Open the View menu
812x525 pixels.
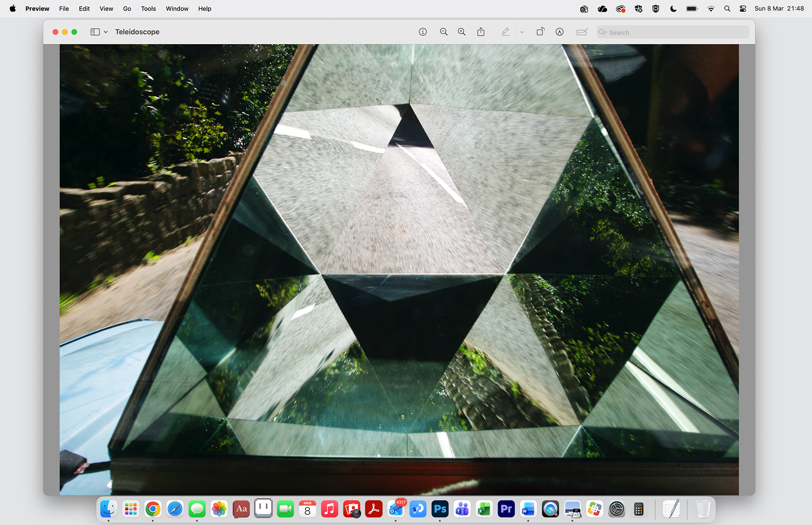click(106, 9)
